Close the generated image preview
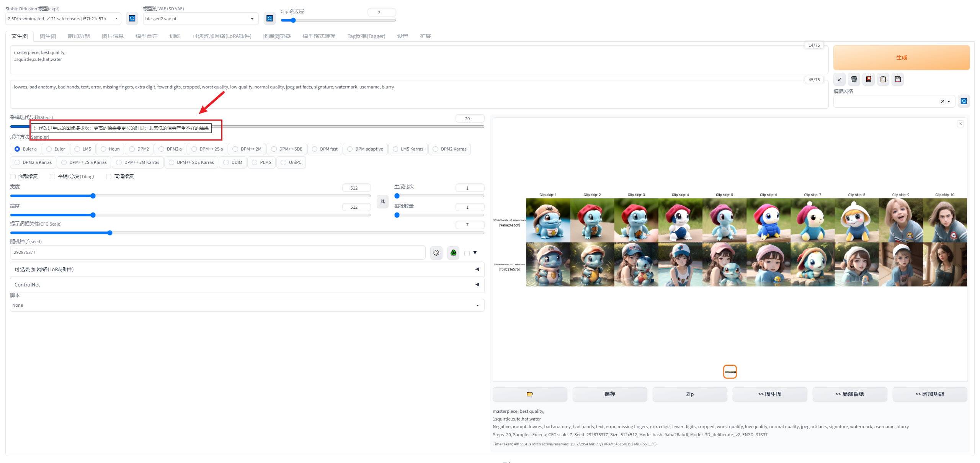Screen dimensions: 980x463 click(x=960, y=124)
